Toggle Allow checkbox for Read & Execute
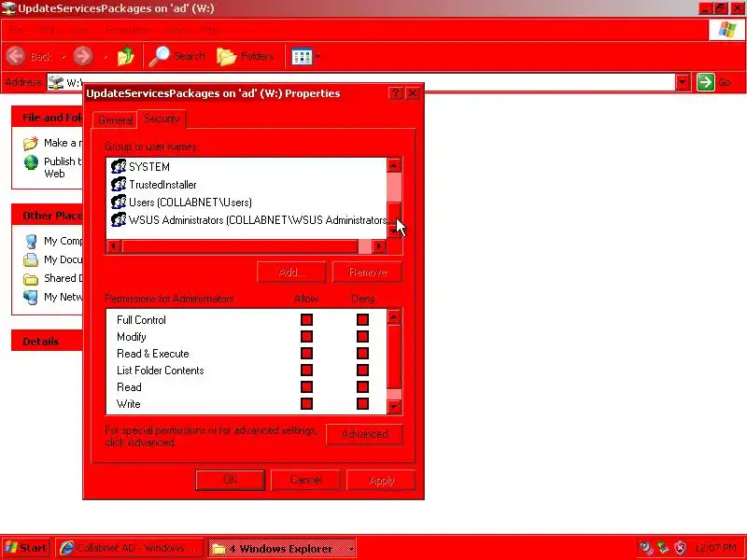 pyautogui.click(x=307, y=354)
